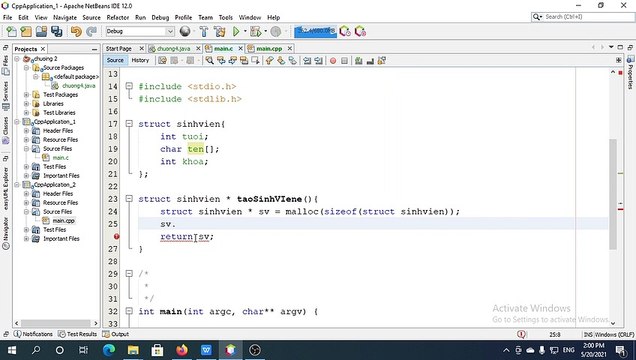Switch to the main.cpp tab

coord(269,49)
